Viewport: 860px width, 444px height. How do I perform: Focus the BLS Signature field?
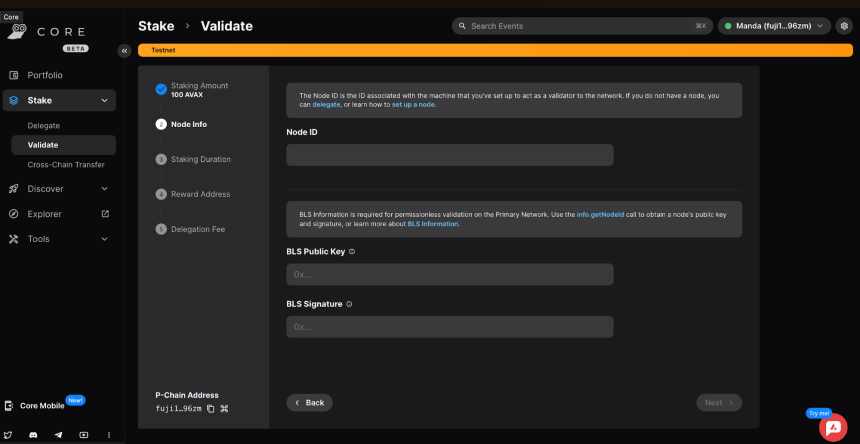[x=450, y=327]
